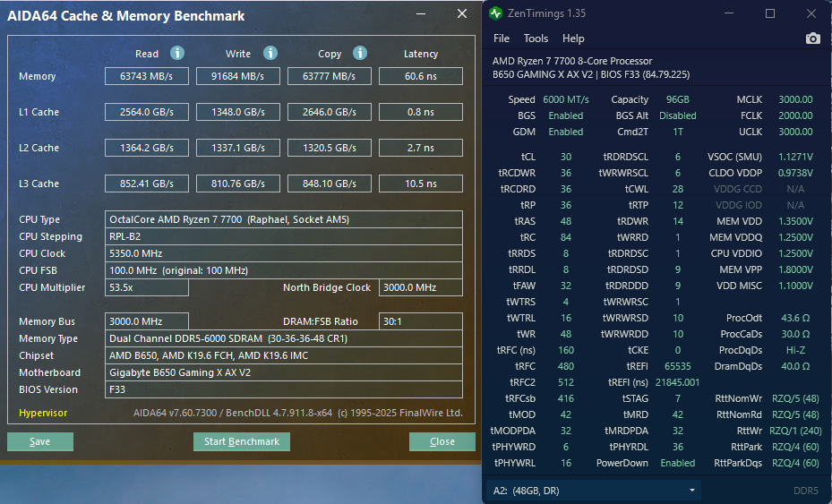Click GDM value Enabled
This screenshot has width=832, height=504.
566,132
